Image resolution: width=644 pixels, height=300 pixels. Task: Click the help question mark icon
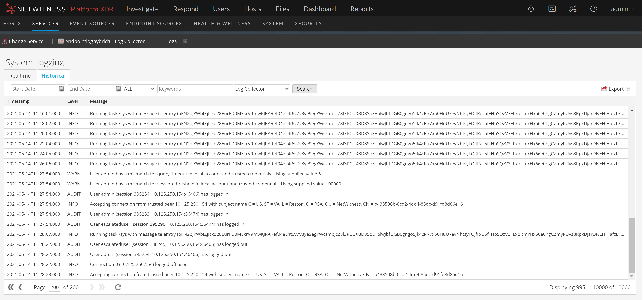coord(593,9)
